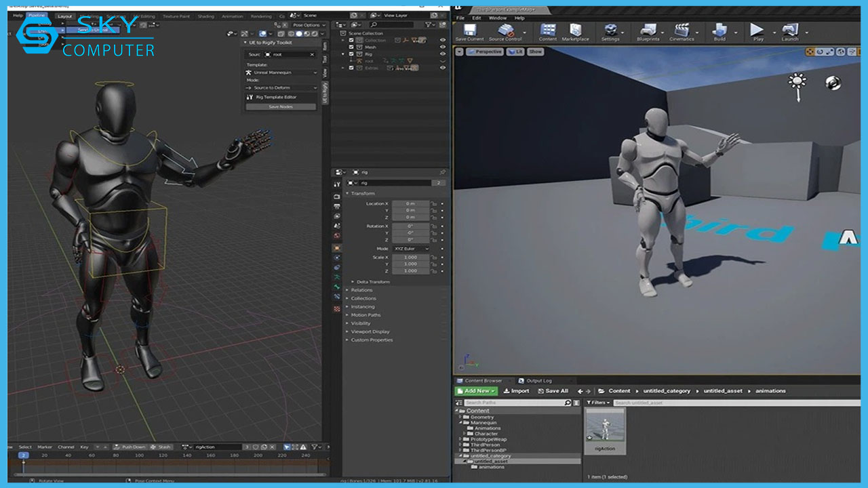Uncheck the Extras collection checkbox
This screenshot has height=488, width=868.
tap(351, 68)
